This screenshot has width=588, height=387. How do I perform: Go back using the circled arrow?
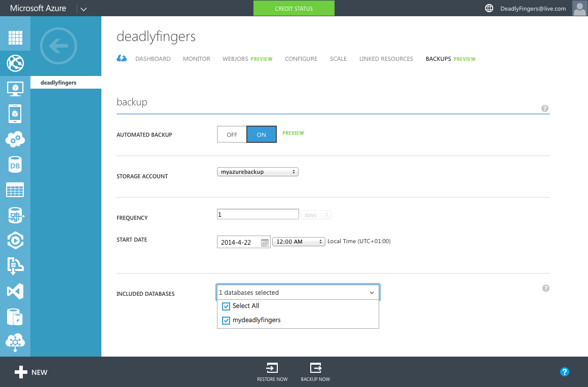[x=58, y=46]
